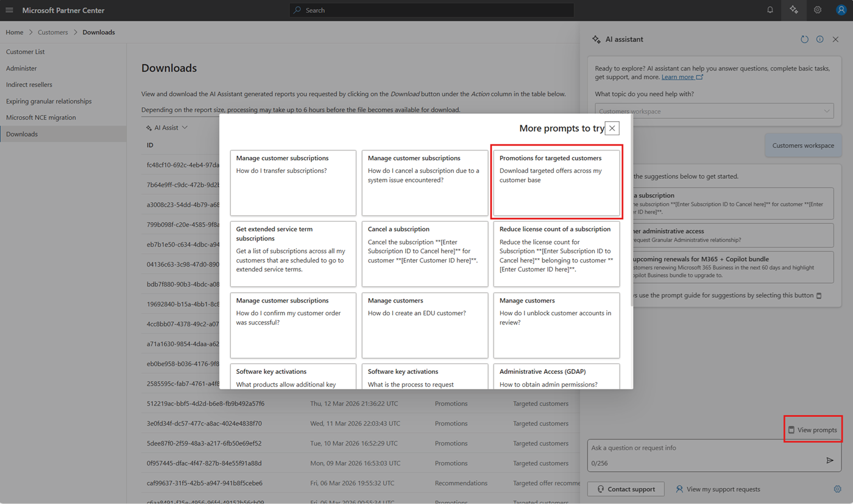Open AI assistant settings gear at bottom

[x=837, y=489]
